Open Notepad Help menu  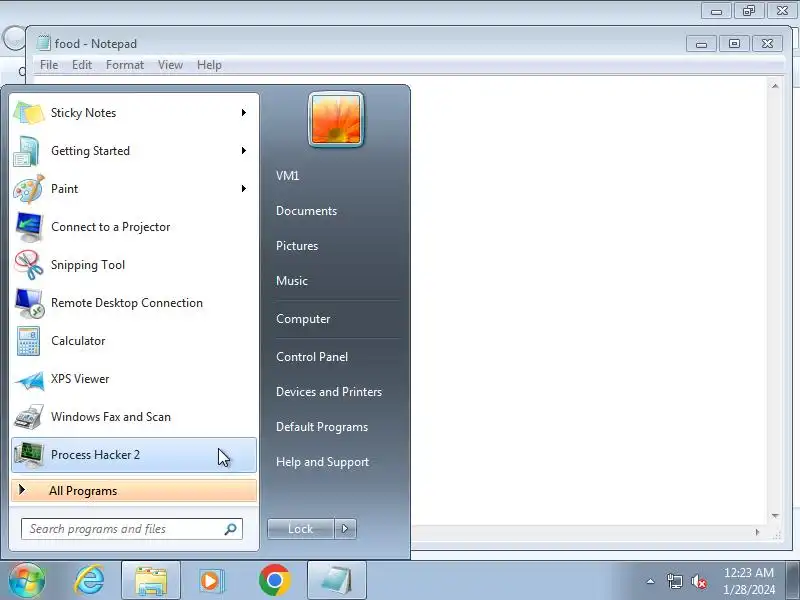209,65
